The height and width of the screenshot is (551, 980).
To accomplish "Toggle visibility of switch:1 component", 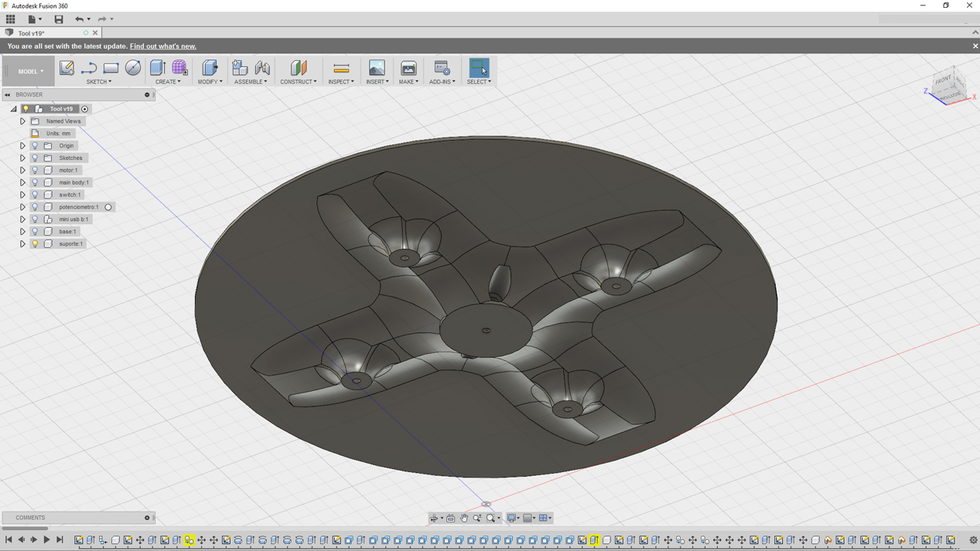I will click(x=35, y=195).
